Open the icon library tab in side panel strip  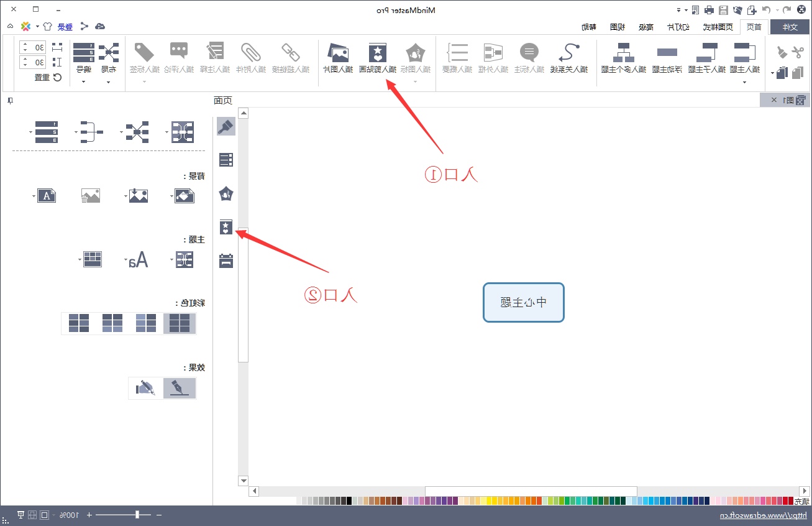226,193
